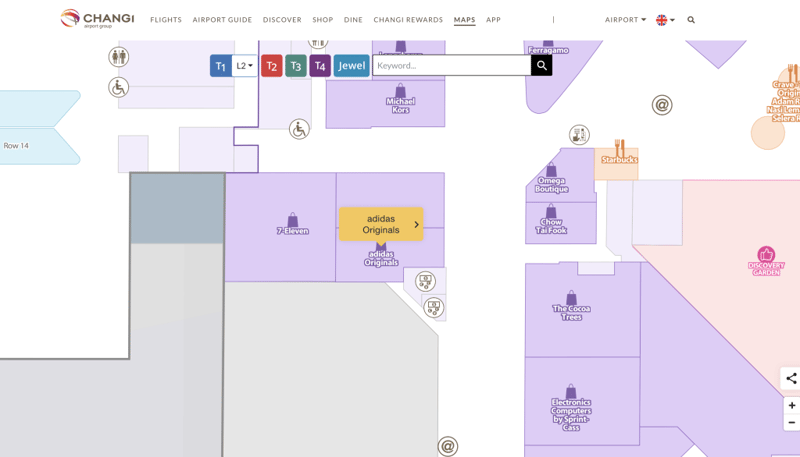The height and width of the screenshot is (457, 800).
Task: Go to the Changi Rewards menu item
Action: [x=408, y=20]
